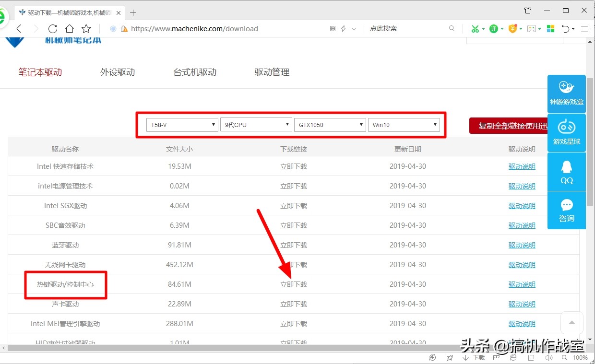The width and height of the screenshot is (595, 364).
Task: Click the 咨询 chat bubble icon
Action: click(566, 210)
